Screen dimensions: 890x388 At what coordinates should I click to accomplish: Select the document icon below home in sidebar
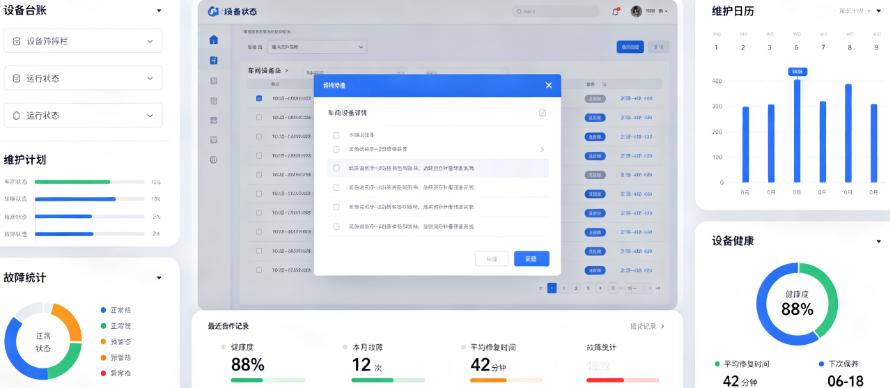[x=213, y=60]
